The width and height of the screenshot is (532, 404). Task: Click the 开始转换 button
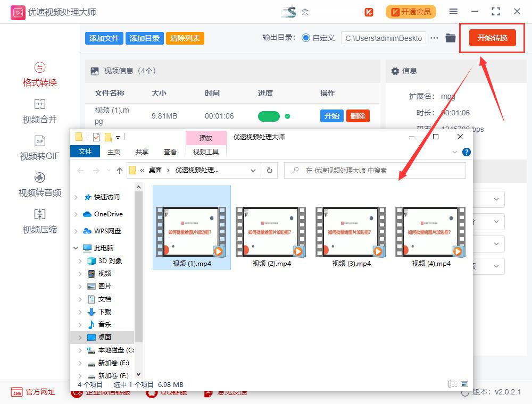pyautogui.click(x=492, y=38)
